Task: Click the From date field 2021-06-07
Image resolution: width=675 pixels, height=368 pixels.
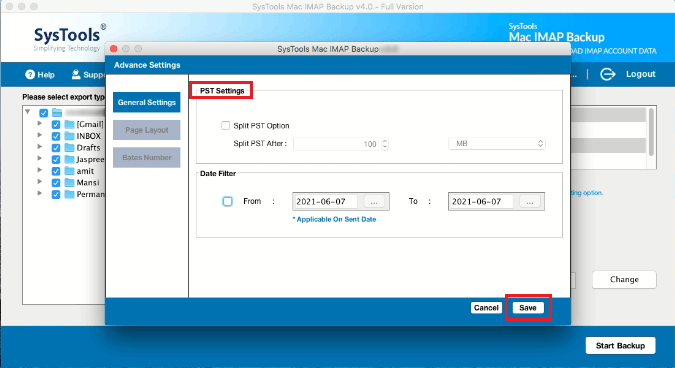Action: (325, 201)
